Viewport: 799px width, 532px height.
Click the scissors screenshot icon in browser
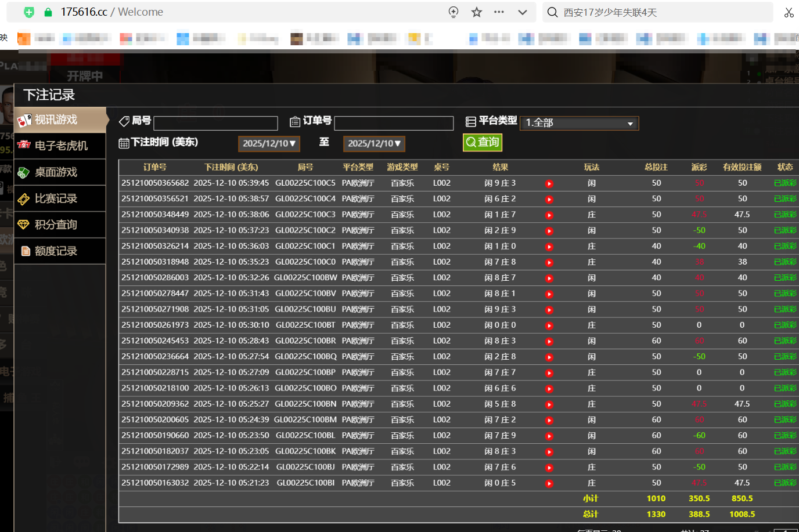[789, 12]
